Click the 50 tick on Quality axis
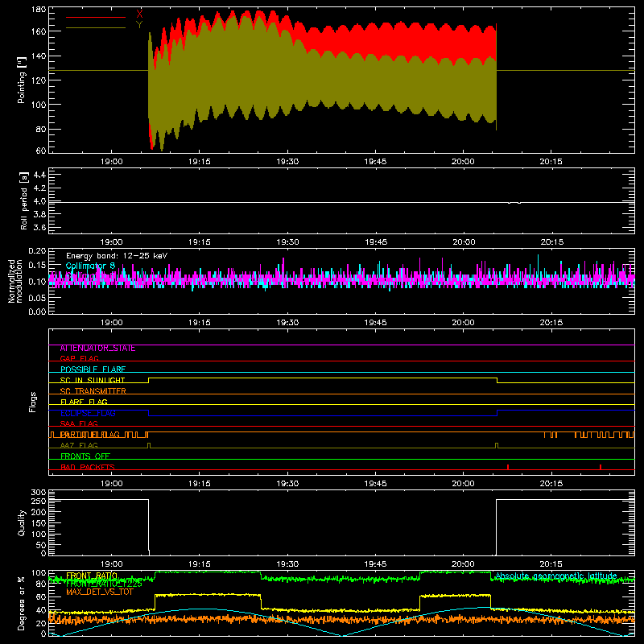 [41, 545]
